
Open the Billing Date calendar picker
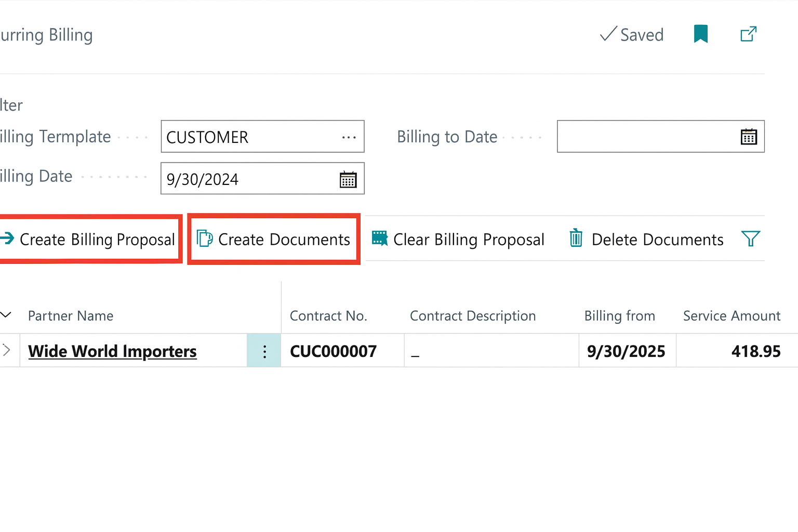pyautogui.click(x=348, y=179)
